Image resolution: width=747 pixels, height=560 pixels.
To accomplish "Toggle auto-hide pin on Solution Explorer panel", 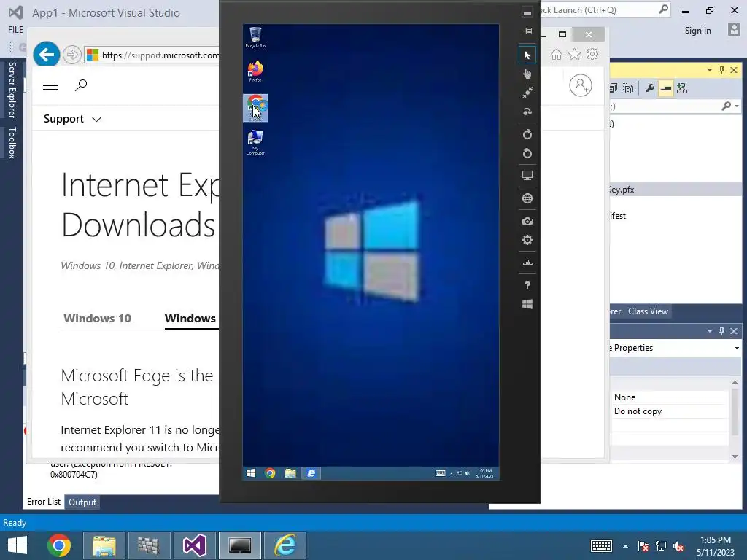I will [x=721, y=70].
